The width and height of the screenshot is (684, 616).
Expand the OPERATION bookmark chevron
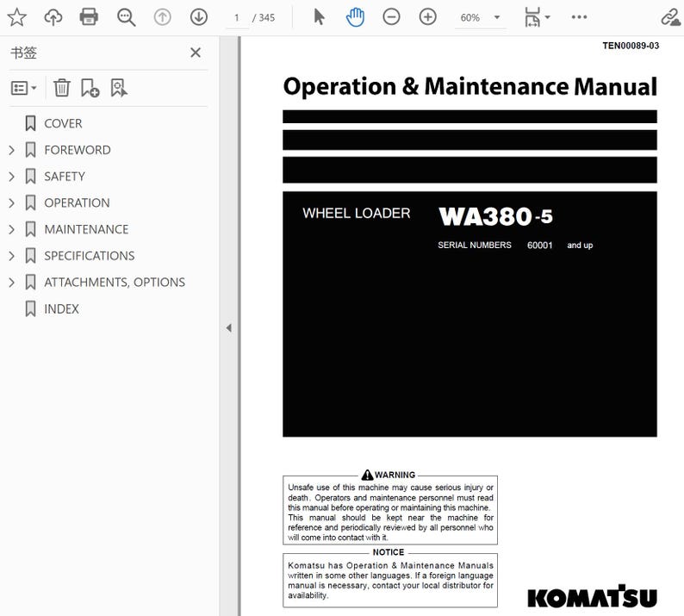tap(12, 202)
